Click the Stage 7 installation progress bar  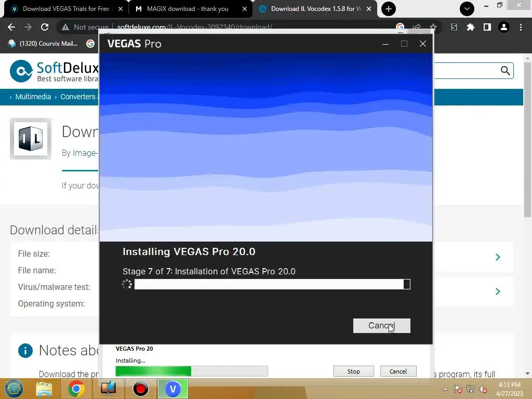(272, 284)
